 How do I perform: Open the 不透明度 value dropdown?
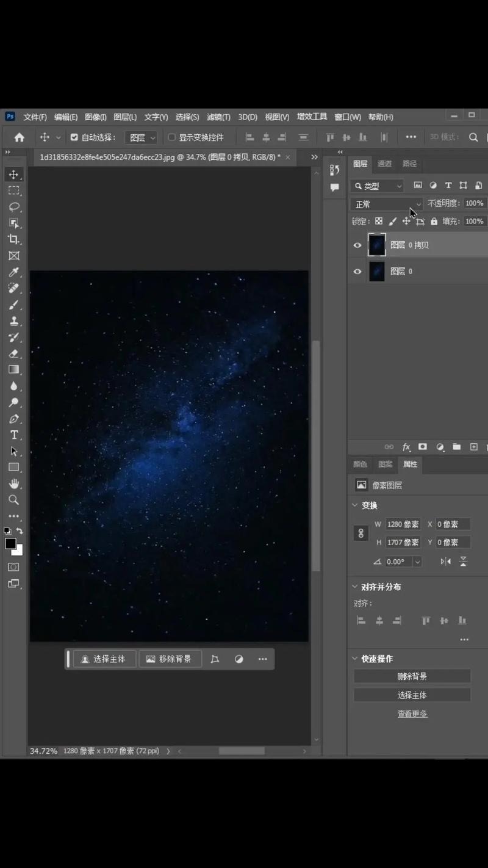pyautogui.click(x=475, y=203)
